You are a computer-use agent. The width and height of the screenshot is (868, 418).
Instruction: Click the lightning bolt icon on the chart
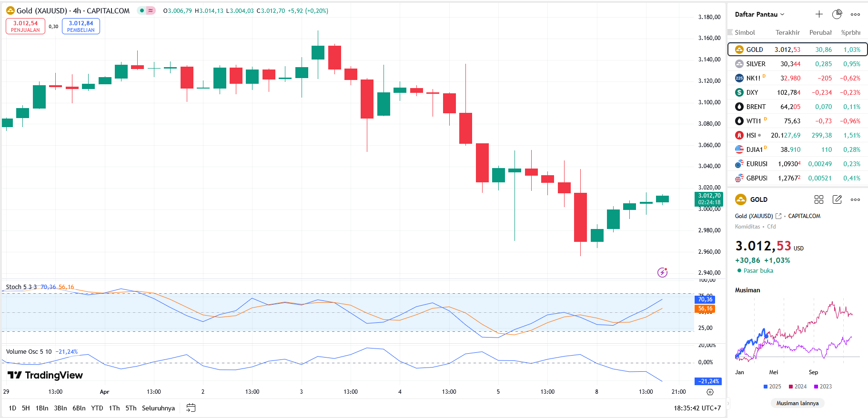(x=662, y=272)
